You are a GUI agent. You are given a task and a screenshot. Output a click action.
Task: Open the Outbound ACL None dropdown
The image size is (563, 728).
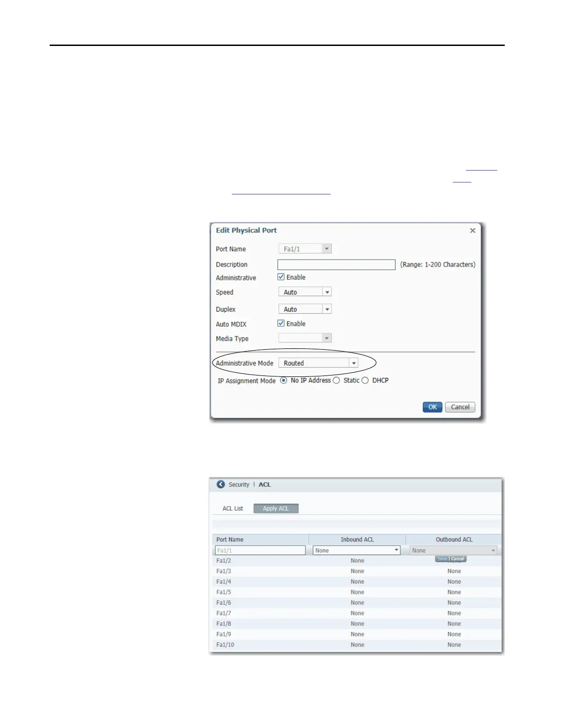[454, 550]
